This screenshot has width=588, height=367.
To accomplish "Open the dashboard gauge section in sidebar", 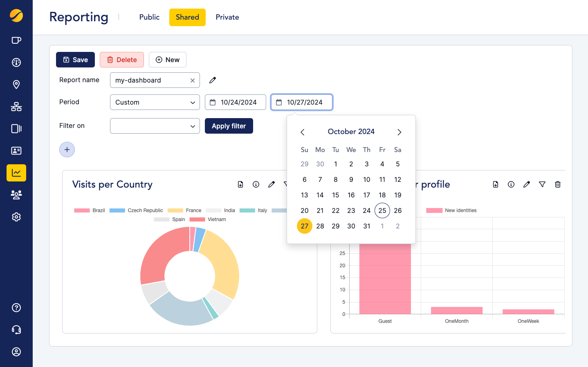I will click(x=16, y=62).
